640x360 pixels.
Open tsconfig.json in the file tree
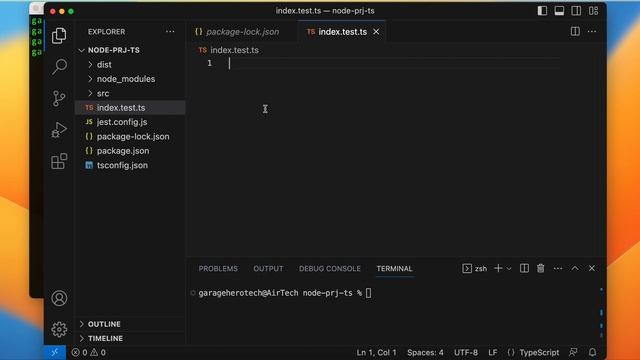[130, 165]
